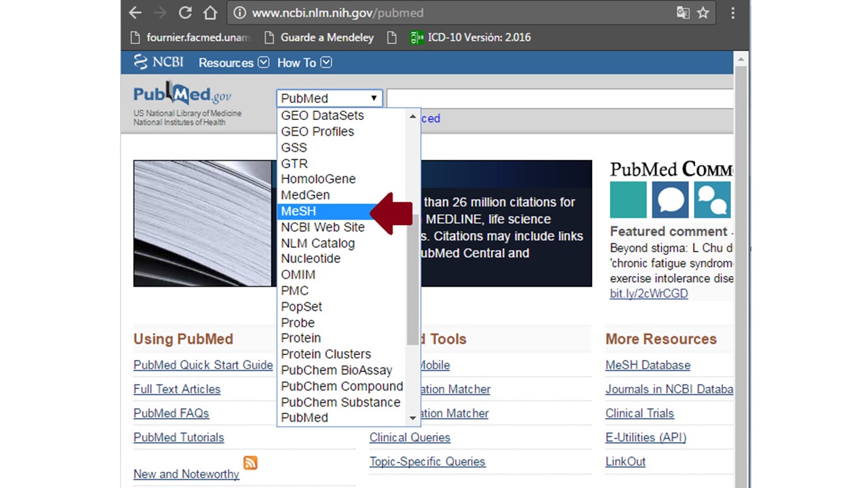Reload the page with refresh icon
Screen dimensions: 868x488
click(x=185, y=13)
